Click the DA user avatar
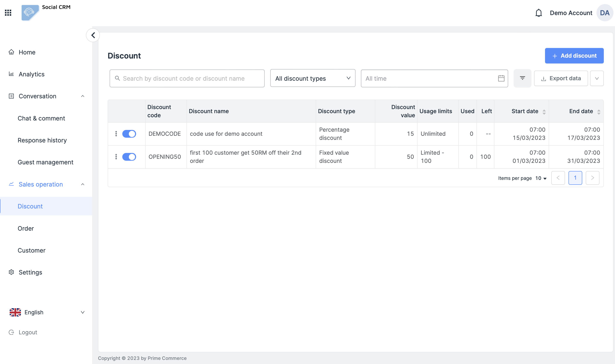 pos(604,13)
